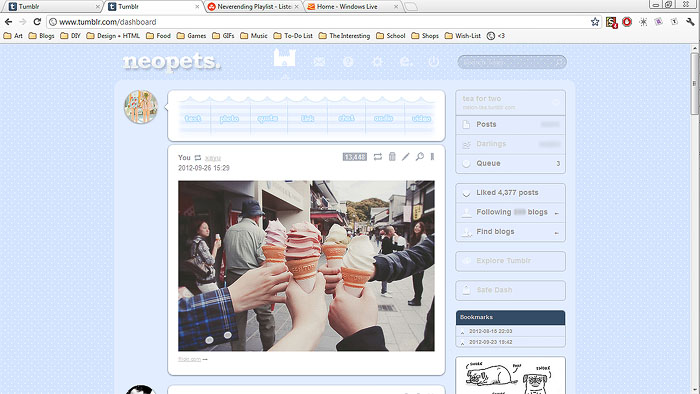Open the Queue in sidebar
Screen dimensions: 700x394
pyautogui.click(x=510, y=163)
